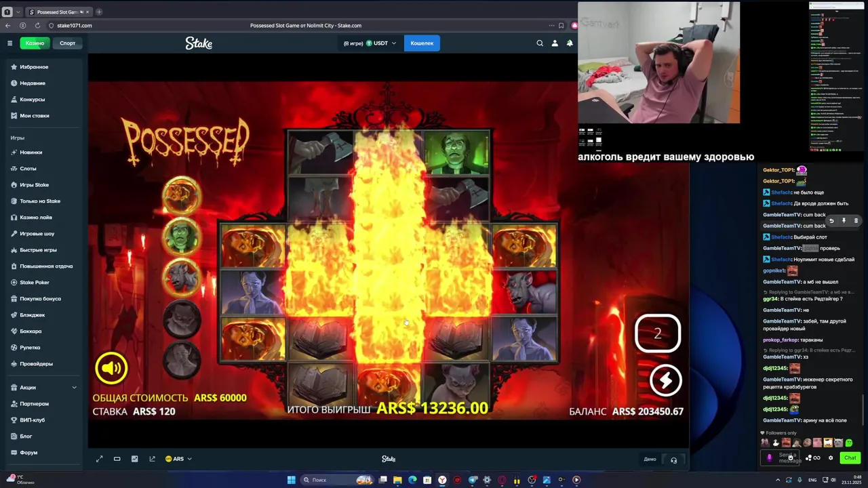Toggle theatre mode rectangle icon
868x488 pixels.
(117, 459)
